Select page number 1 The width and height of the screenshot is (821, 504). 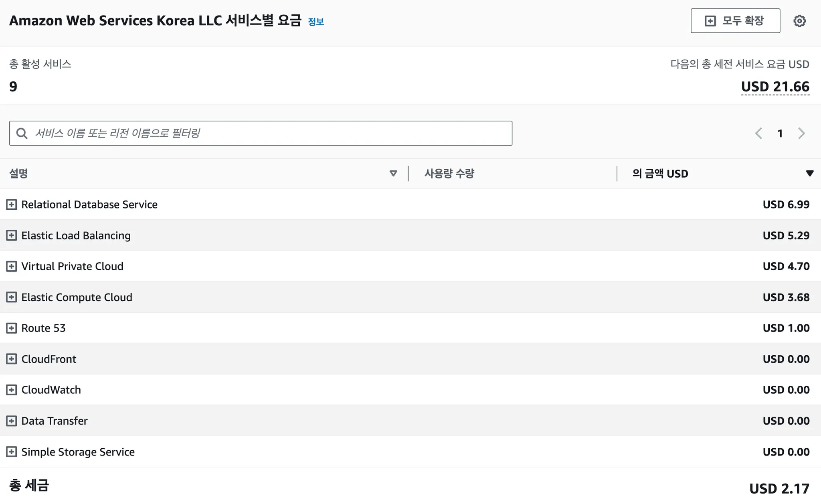click(x=780, y=133)
